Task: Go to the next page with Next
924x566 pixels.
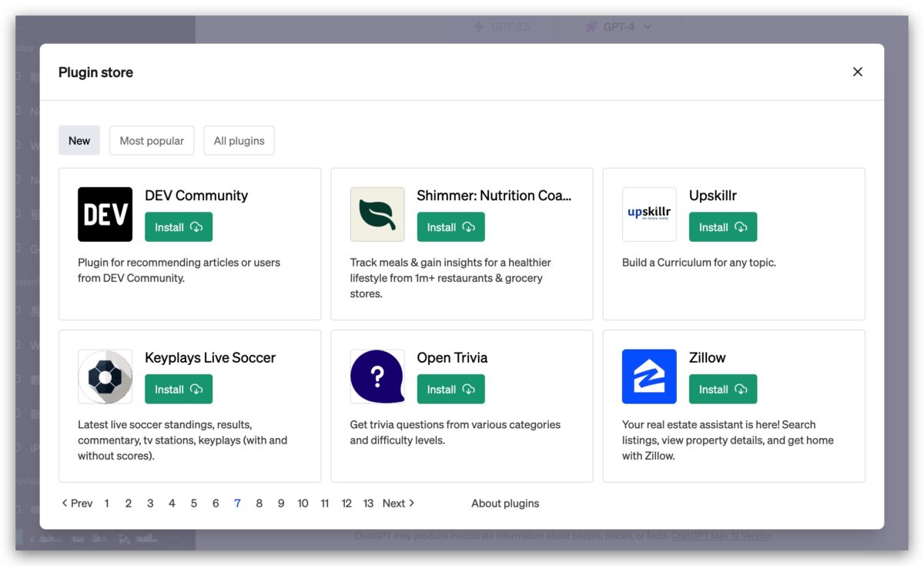Action: [399, 503]
